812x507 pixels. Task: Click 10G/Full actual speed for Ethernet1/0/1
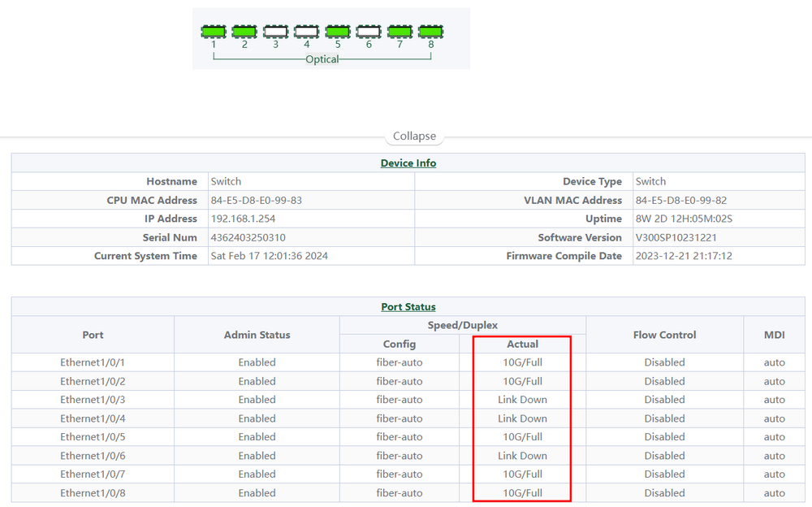(522, 362)
